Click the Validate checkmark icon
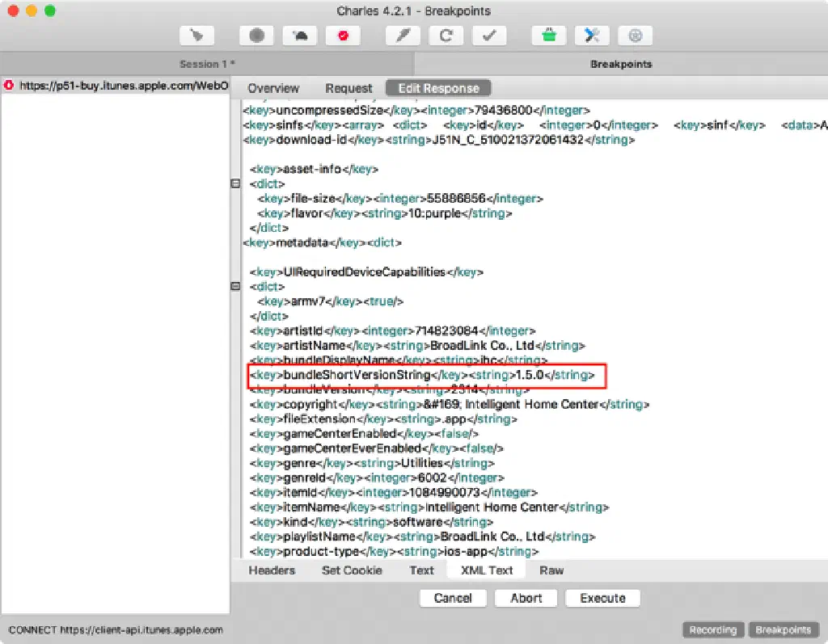828x644 pixels. pos(489,36)
